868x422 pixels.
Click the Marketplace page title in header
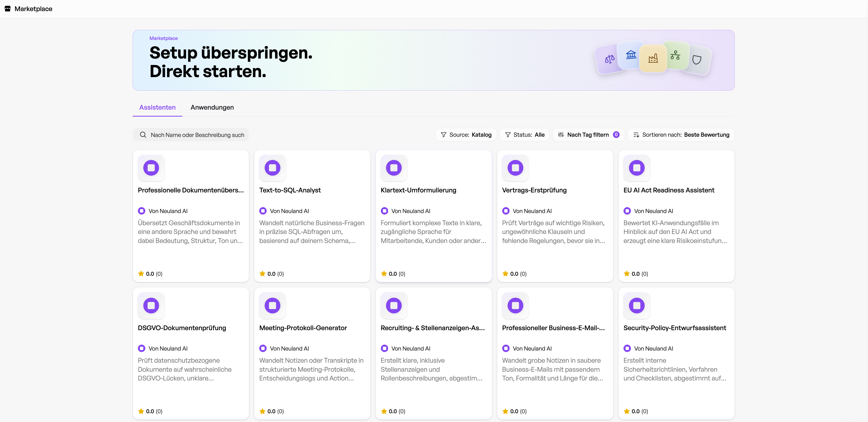[x=33, y=9]
